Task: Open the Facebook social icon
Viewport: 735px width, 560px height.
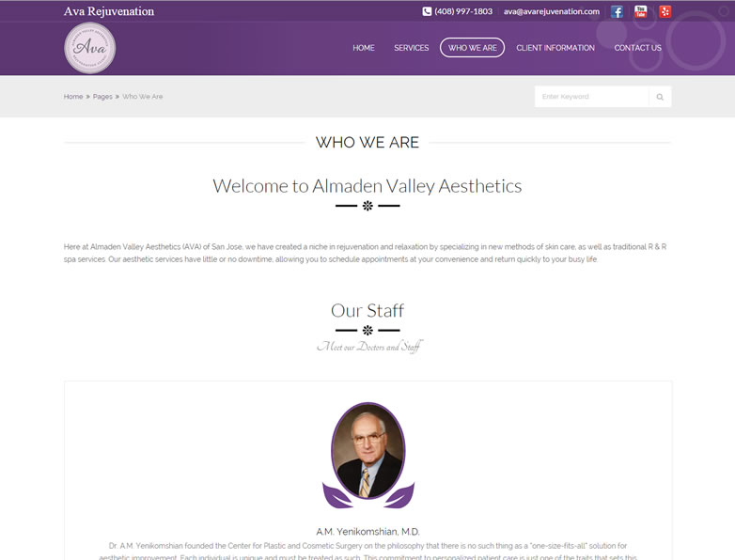Action: point(617,11)
